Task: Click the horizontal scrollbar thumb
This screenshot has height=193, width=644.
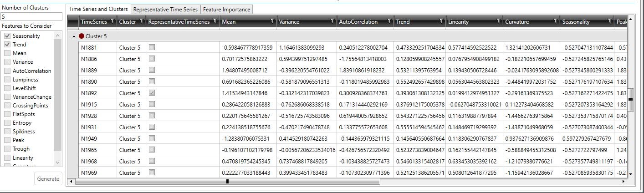Action: coord(227,181)
